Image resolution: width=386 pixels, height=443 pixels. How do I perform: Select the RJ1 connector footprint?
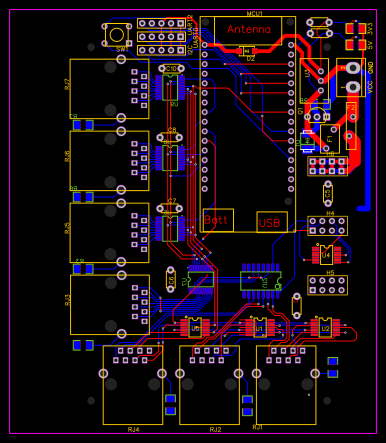pyautogui.click(x=286, y=385)
